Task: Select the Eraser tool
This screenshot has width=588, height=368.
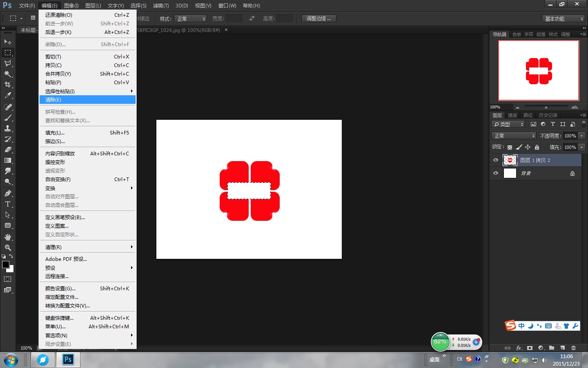Action: [x=8, y=150]
